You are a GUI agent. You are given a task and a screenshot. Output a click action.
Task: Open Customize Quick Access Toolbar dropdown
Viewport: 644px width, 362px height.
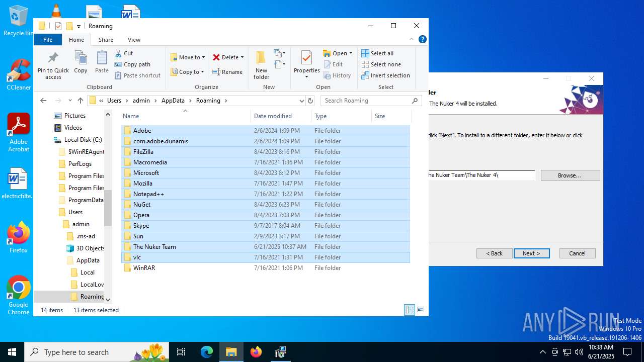78,26
